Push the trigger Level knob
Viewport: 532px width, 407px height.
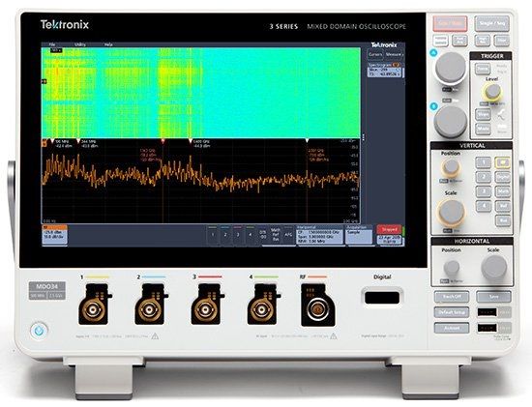click(x=492, y=91)
